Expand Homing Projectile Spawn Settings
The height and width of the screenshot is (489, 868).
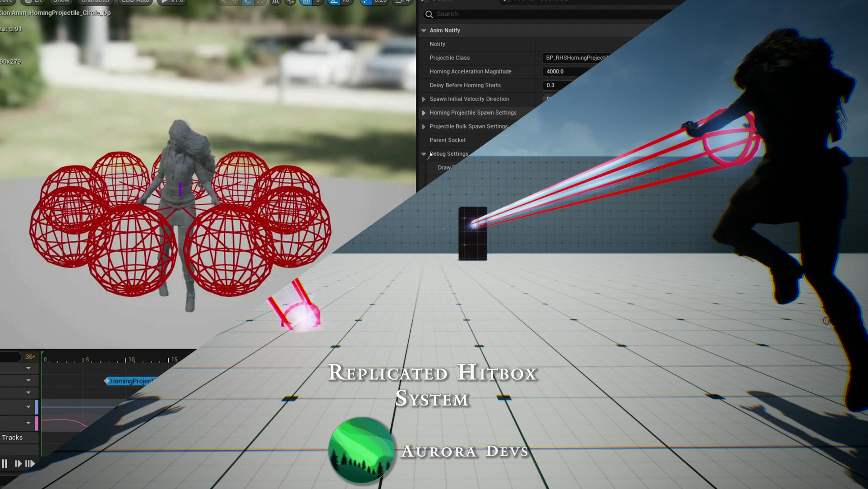point(424,113)
